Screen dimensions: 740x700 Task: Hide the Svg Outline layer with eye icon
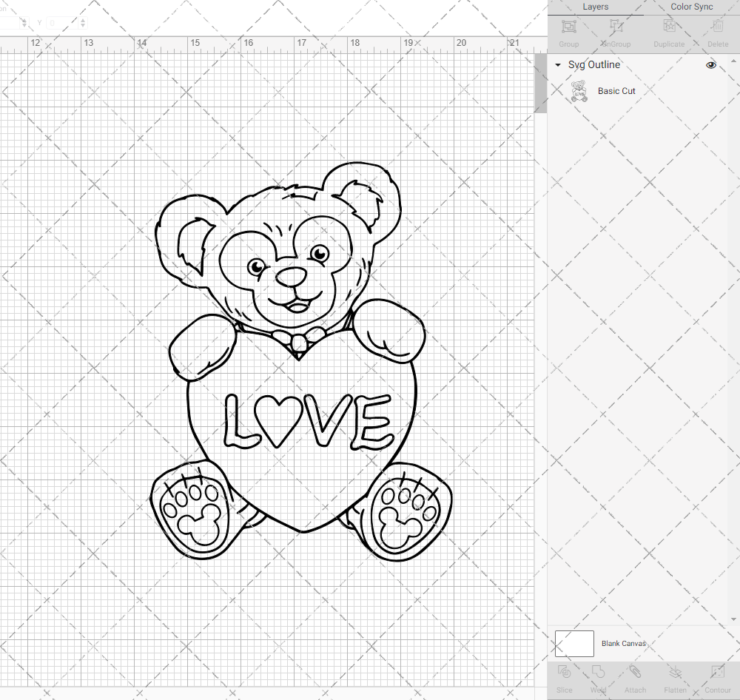click(x=710, y=64)
